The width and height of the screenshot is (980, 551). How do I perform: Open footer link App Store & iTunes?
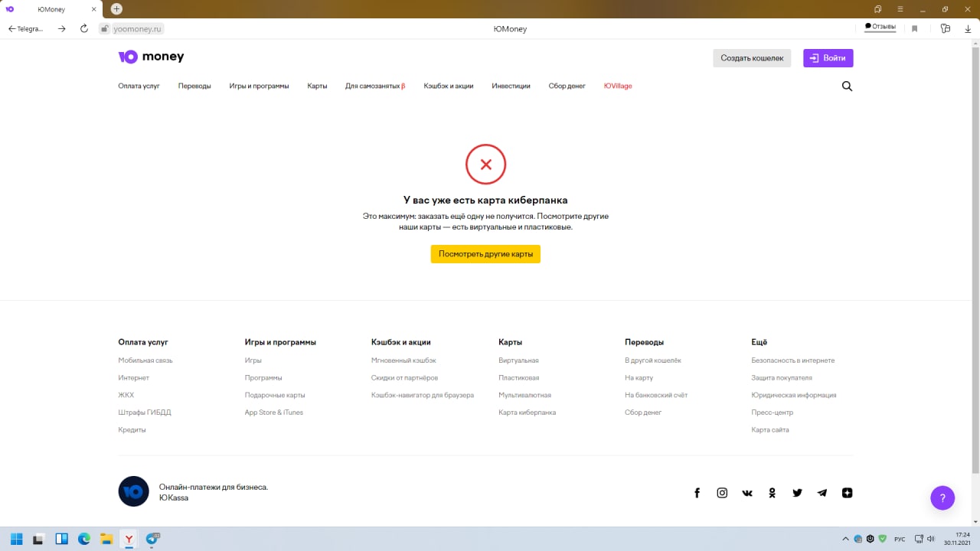pyautogui.click(x=273, y=412)
